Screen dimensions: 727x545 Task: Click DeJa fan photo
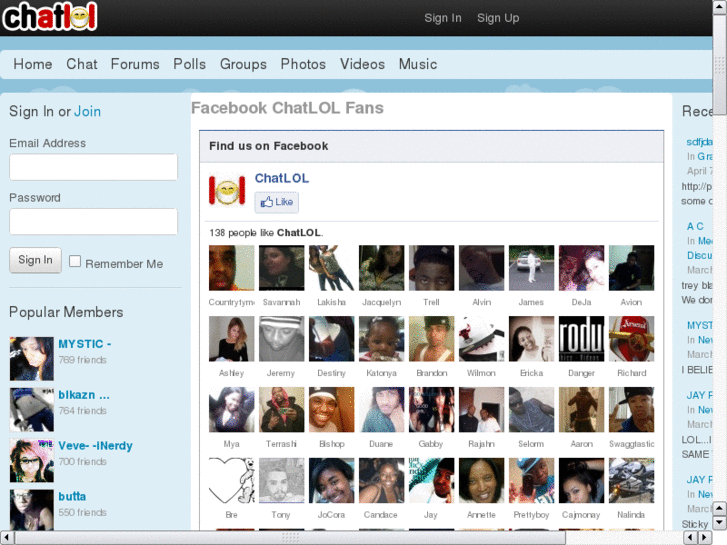(581, 268)
